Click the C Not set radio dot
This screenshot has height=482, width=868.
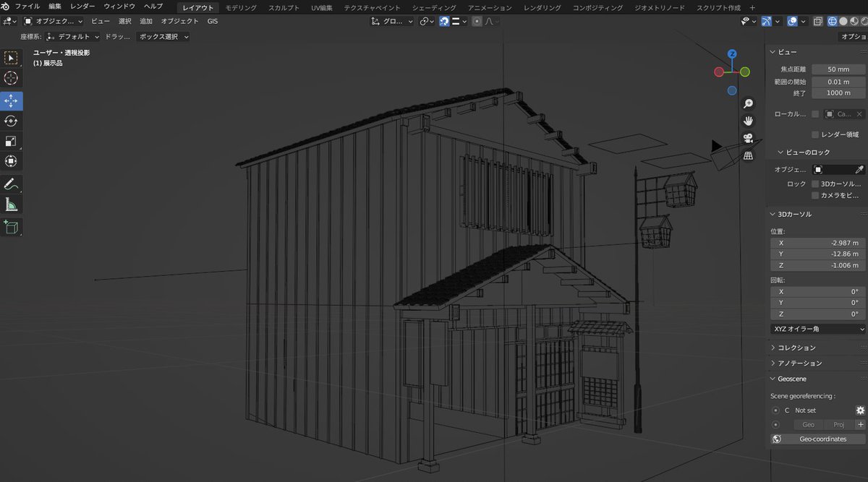pyautogui.click(x=775, y=410)
